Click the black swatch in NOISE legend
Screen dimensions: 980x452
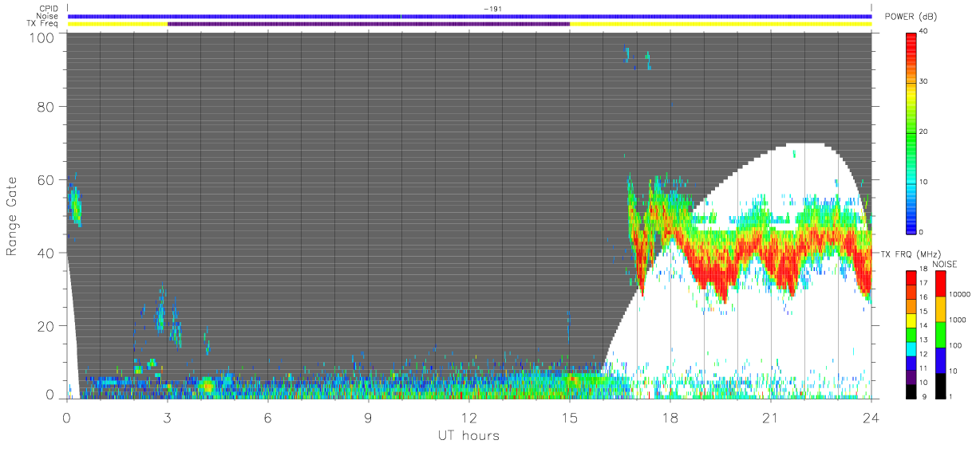pos(941,384)
